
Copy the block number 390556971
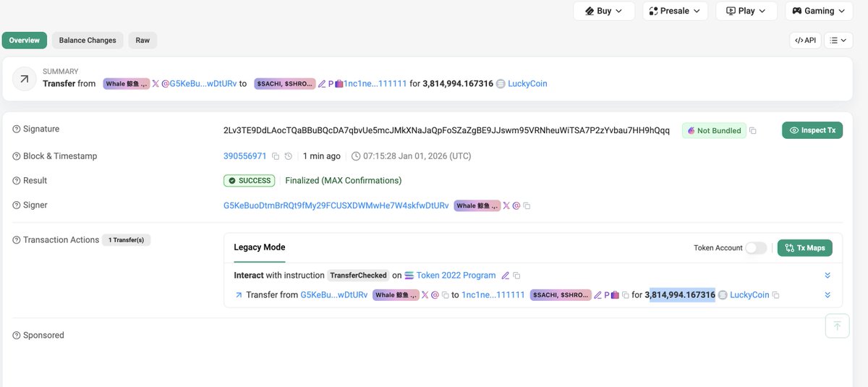[276, 156]
